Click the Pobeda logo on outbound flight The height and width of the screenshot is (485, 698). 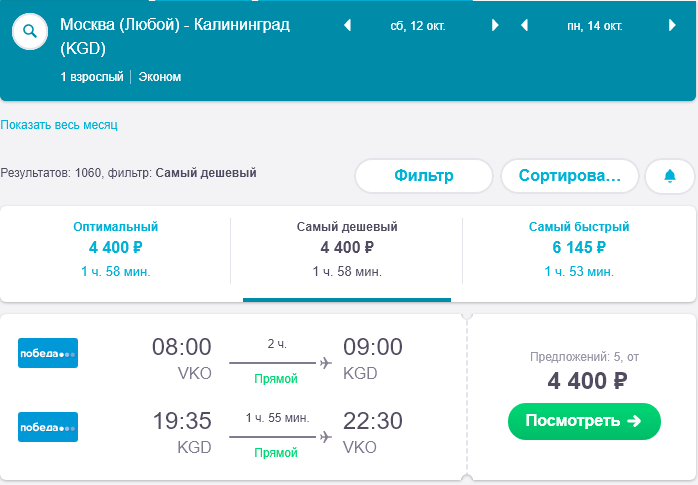(48, 353)
